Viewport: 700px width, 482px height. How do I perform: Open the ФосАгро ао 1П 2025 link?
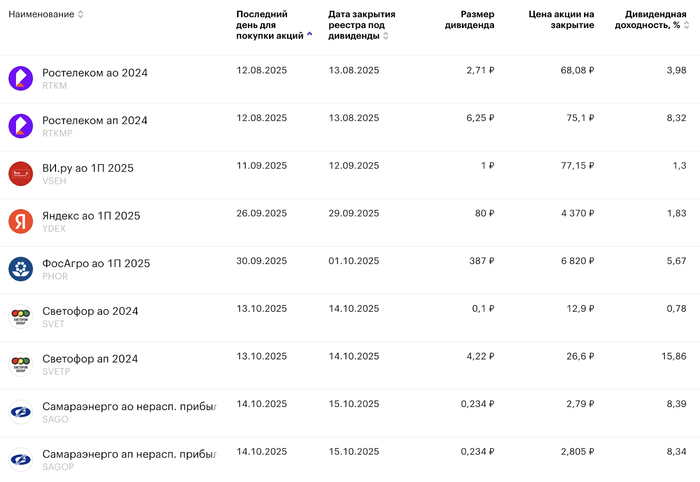[96, 263]
